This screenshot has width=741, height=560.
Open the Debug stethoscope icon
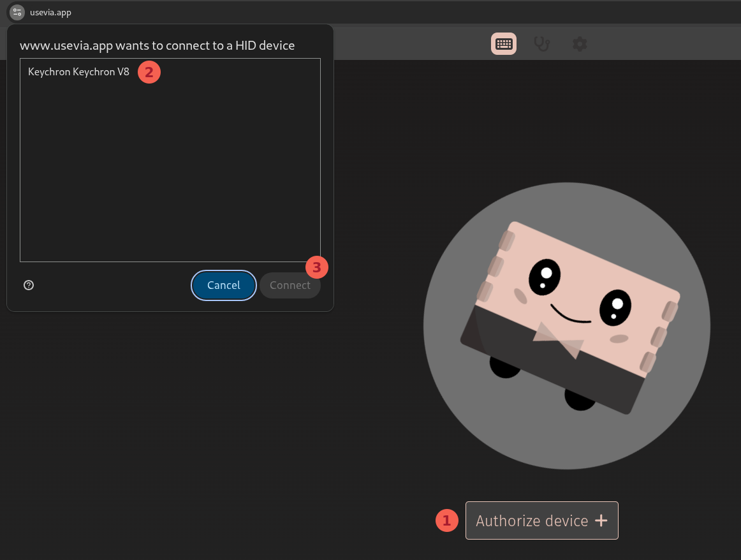(541, 43)
